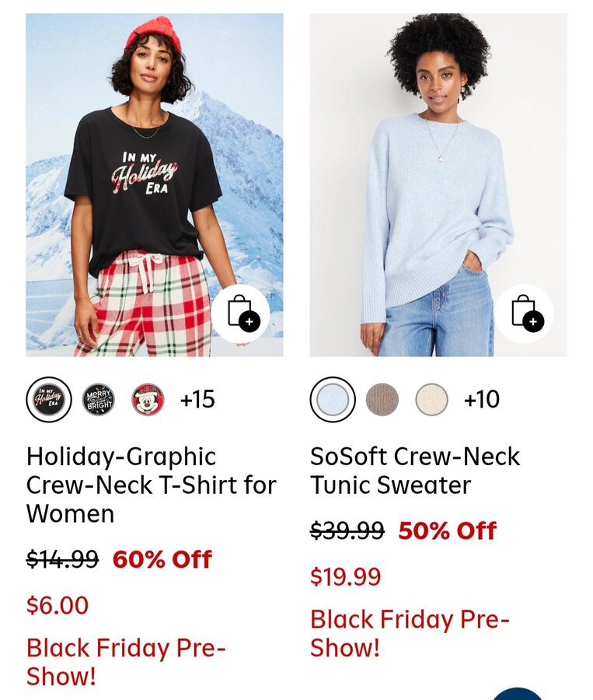The height and width of the screenshot is (700, 593).
Task: Open the blue sweater model photo
Action: click(438, 185)
